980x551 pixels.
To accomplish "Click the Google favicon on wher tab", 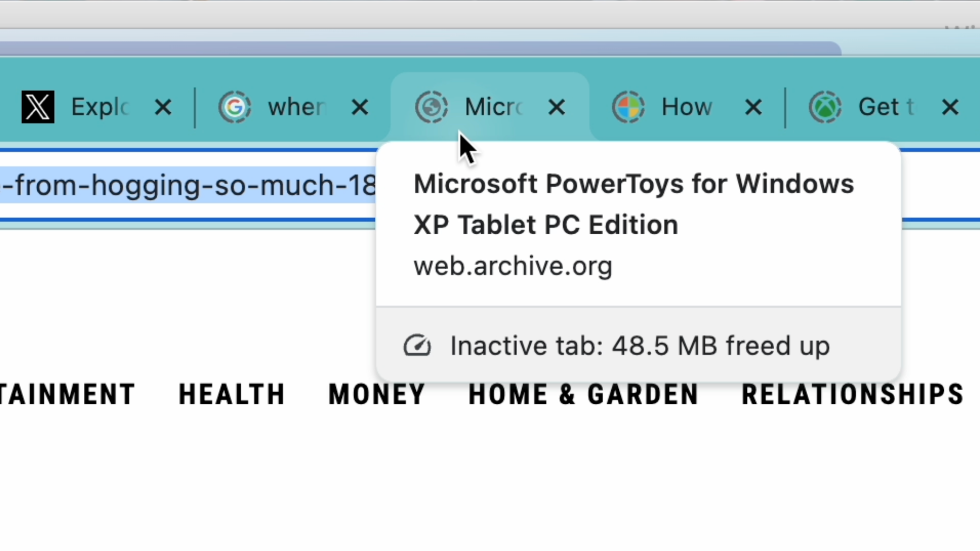I will pyautogui.click(x=235, y=106).
